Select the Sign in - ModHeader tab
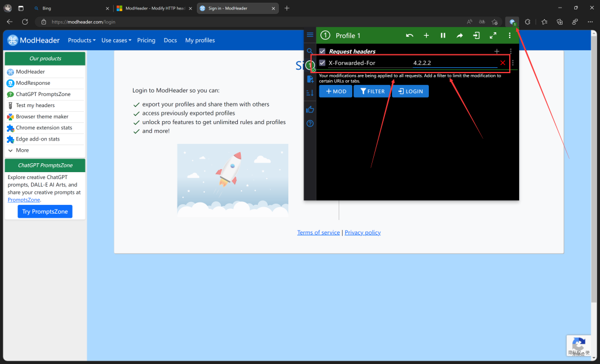The height and width of the screenshot is (364, 600). click(238, 8)
